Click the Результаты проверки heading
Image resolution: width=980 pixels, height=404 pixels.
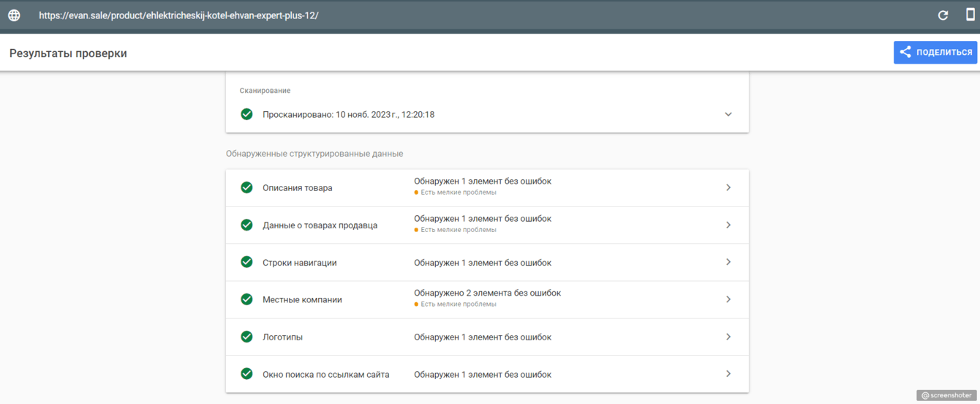pos(68,53)
